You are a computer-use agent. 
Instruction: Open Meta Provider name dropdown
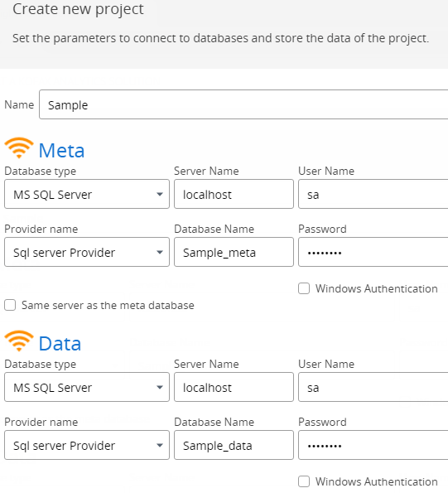[x=87, y=252]
